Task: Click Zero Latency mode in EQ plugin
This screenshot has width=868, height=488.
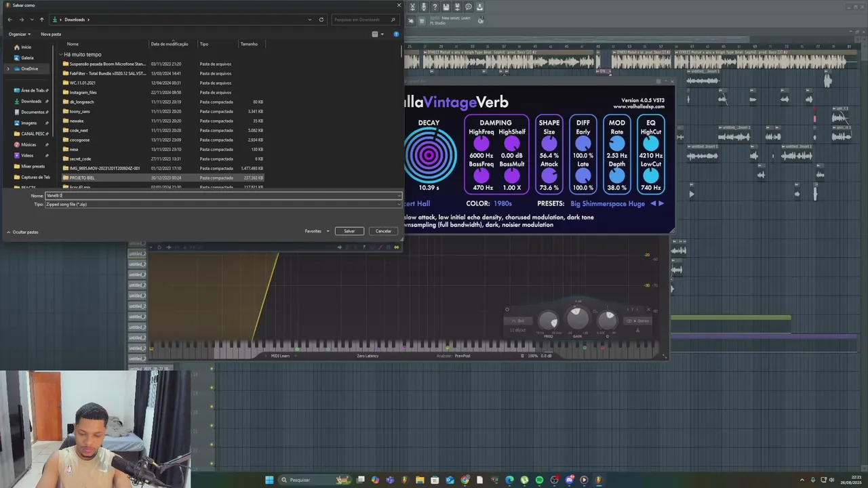Action: coord(368,356)
